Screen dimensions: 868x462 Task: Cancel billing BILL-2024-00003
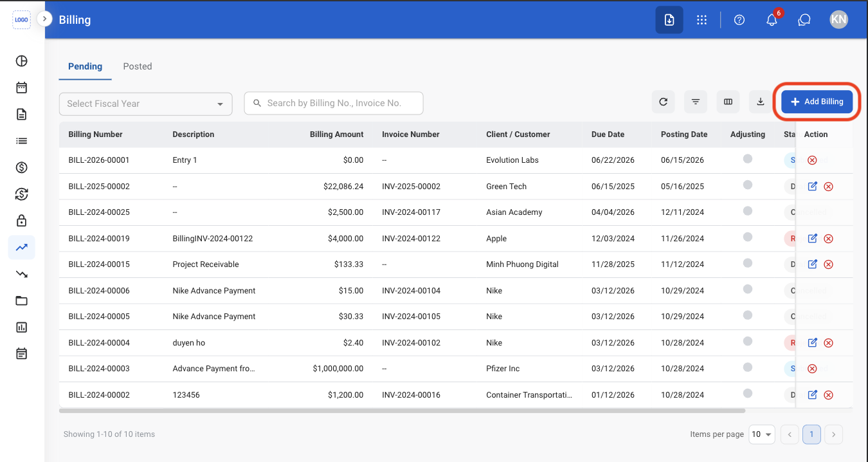pos(812,369)
